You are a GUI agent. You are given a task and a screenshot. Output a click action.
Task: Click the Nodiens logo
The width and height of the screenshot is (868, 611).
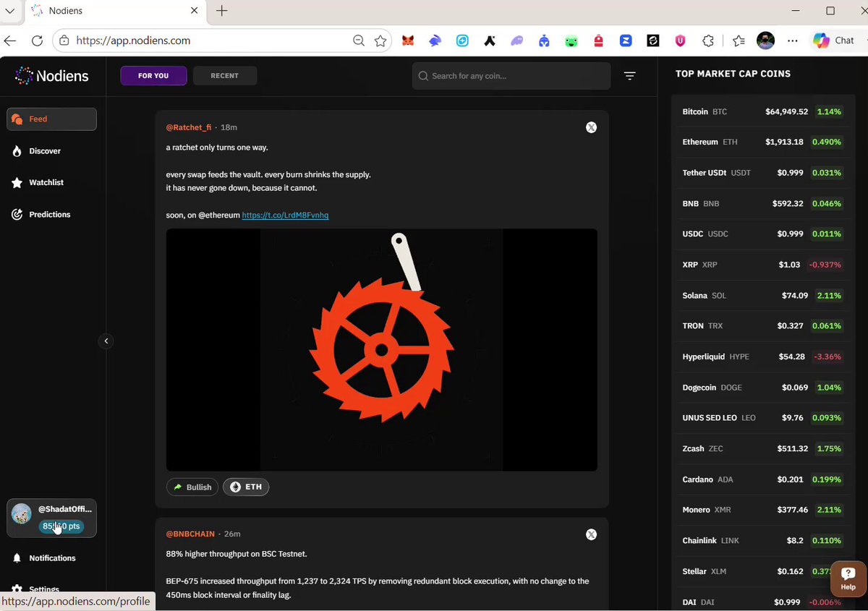tap(51, 75)
